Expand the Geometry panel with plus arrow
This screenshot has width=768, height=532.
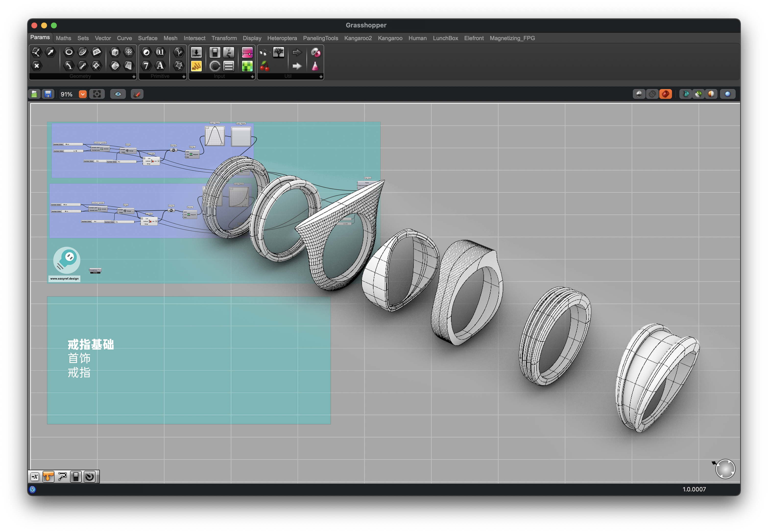[134, 77]
